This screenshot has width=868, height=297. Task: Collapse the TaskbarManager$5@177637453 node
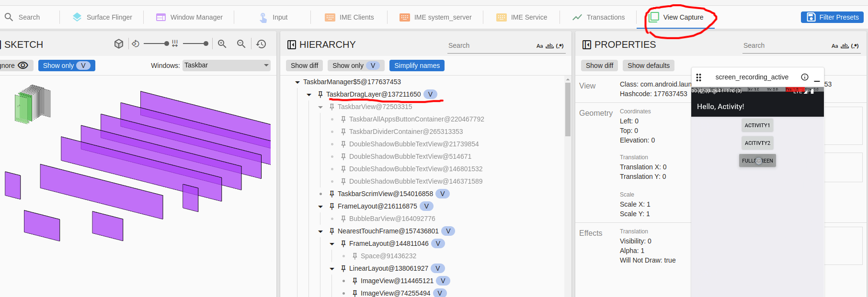[297, 82]
